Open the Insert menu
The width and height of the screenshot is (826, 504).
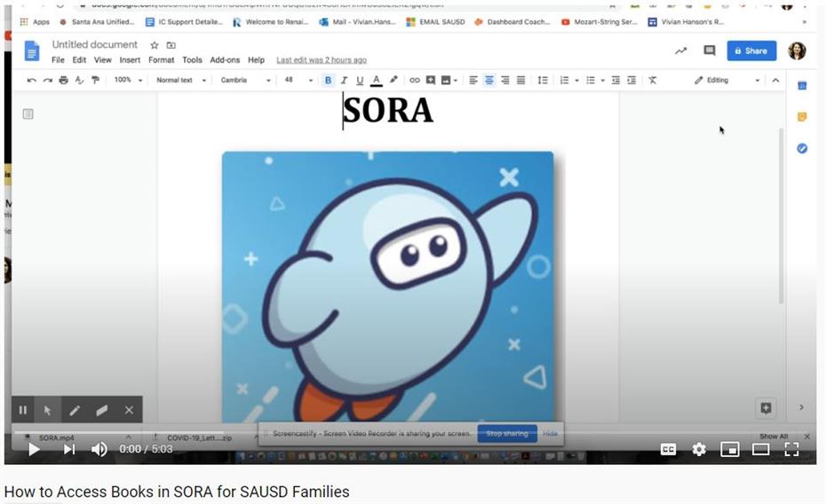(x=130, y=60)
